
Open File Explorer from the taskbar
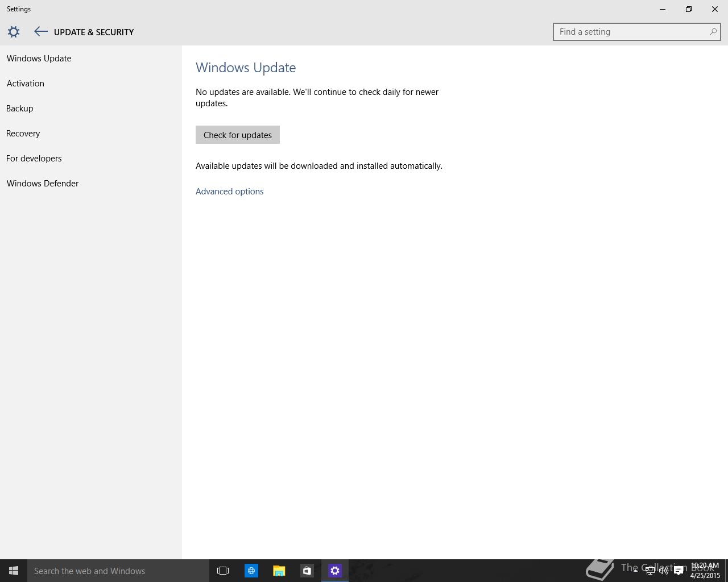click(279, 571)
